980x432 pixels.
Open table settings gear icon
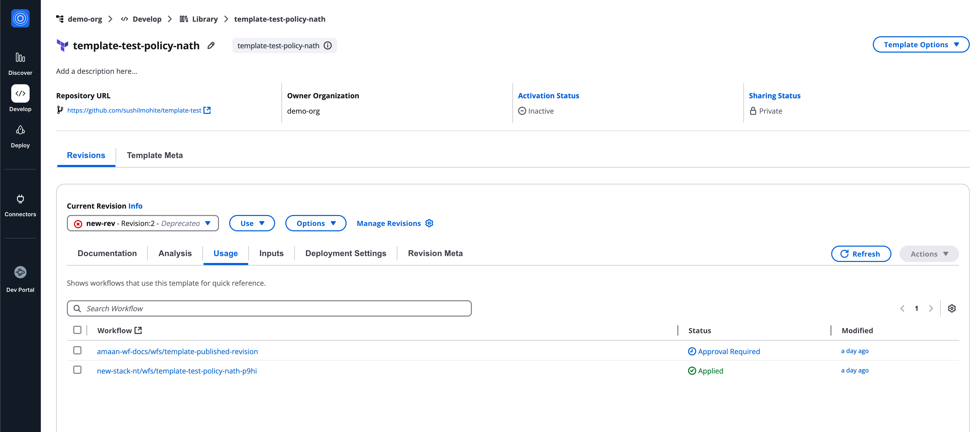(951, 308)
